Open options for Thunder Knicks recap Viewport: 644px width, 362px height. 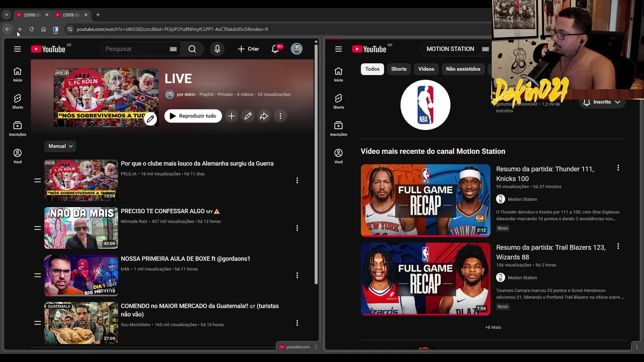pos(618,168)
